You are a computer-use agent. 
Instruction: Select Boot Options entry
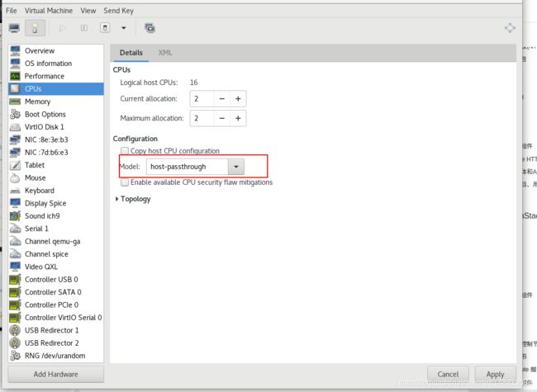56,114
